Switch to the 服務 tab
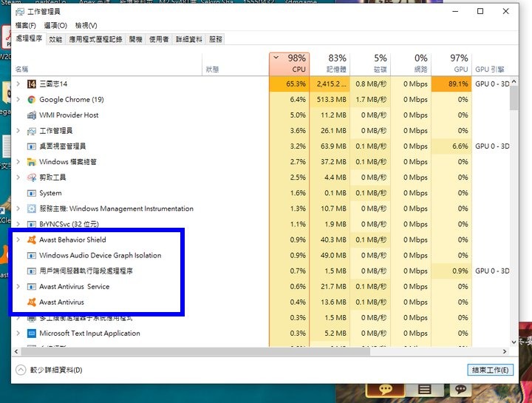 [216, 39]
